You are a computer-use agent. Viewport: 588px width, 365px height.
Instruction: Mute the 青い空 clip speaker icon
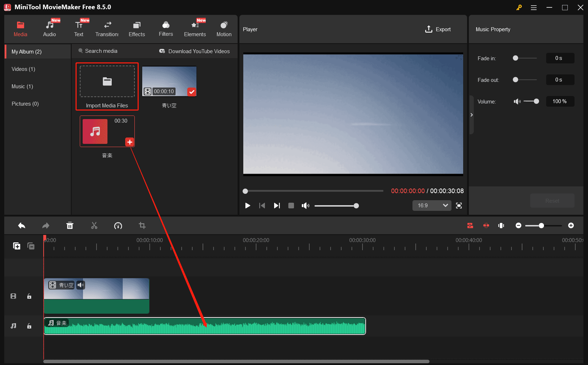click(x=81, y=285)
